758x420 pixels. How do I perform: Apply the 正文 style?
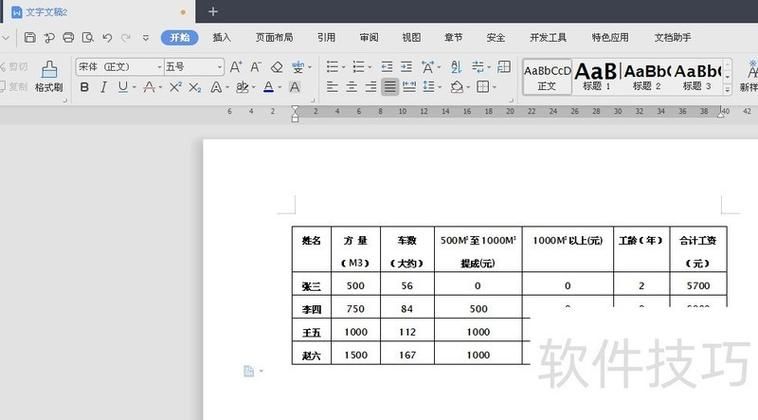tap(547, 77)
